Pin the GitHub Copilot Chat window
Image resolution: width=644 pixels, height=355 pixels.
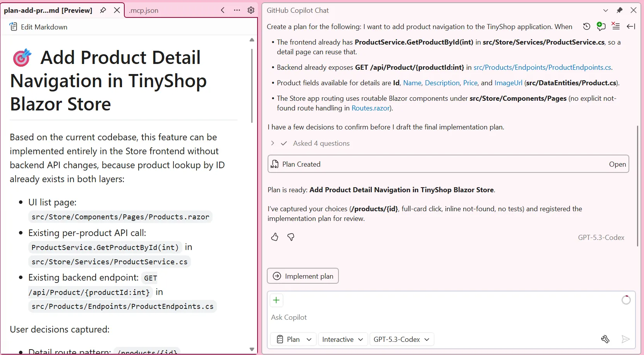click(620, 10)
